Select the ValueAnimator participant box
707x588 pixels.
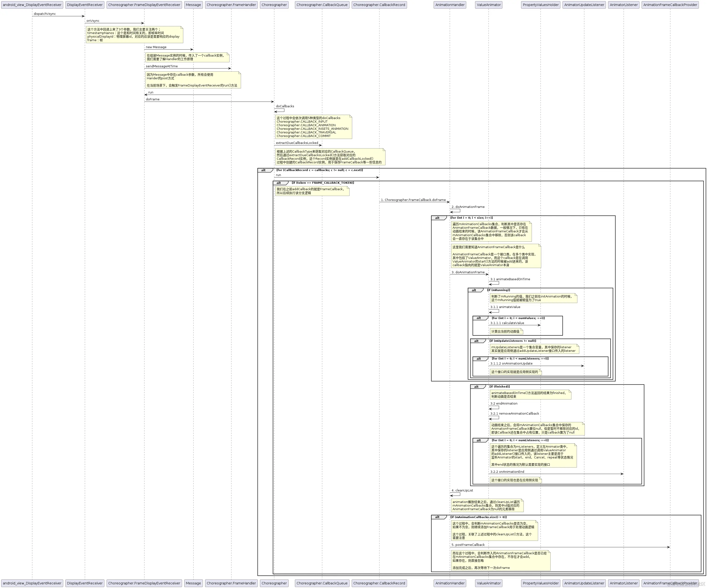(488, 5)
